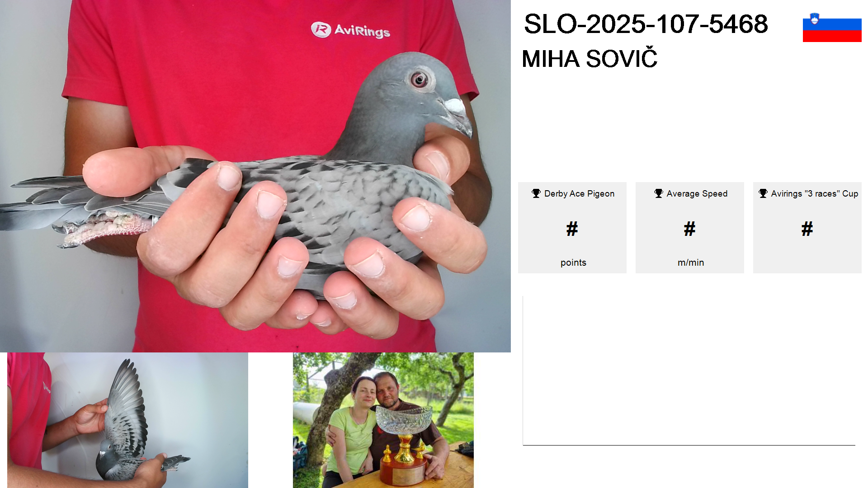
Task: Click the owner name MIHA SOVIČ
Action: 590,58
